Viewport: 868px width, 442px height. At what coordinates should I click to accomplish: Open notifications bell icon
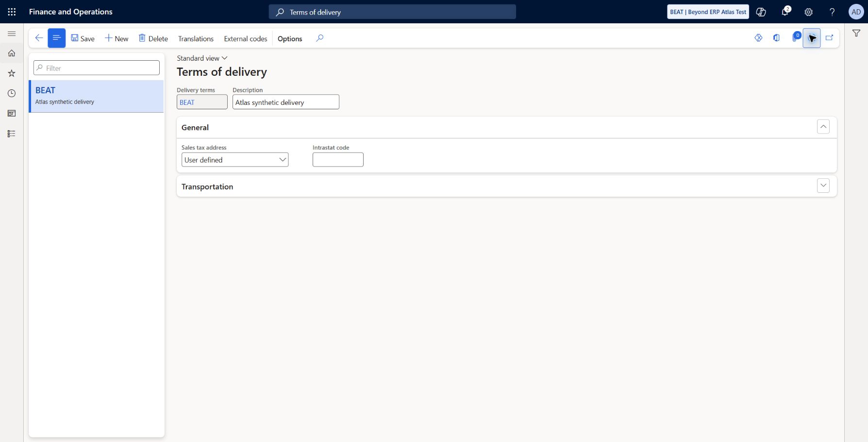point(785,12)
